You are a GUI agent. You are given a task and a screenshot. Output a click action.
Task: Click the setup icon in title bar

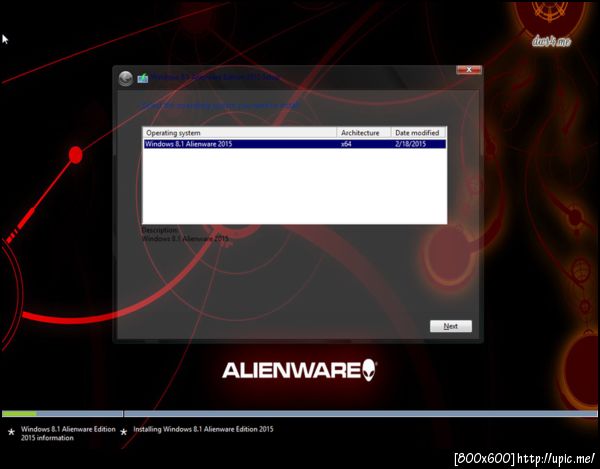pyautogui.click(x=143, y=78)
